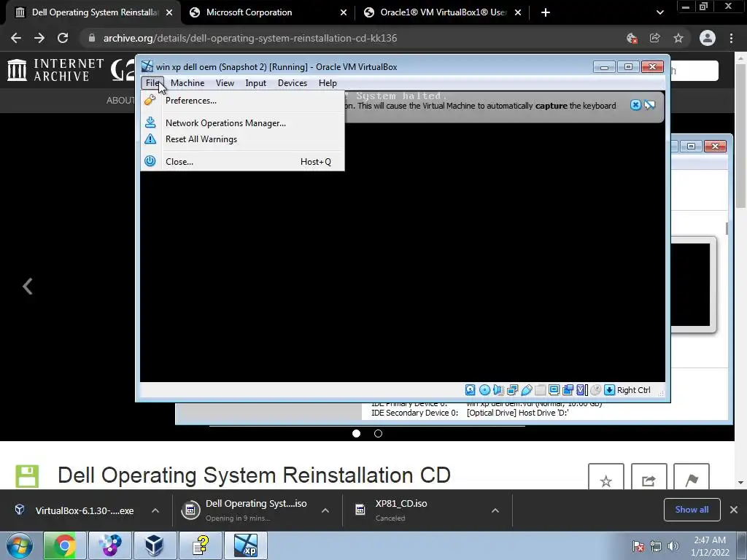
Task: Open the Machine menu
Action: (187, 83)
